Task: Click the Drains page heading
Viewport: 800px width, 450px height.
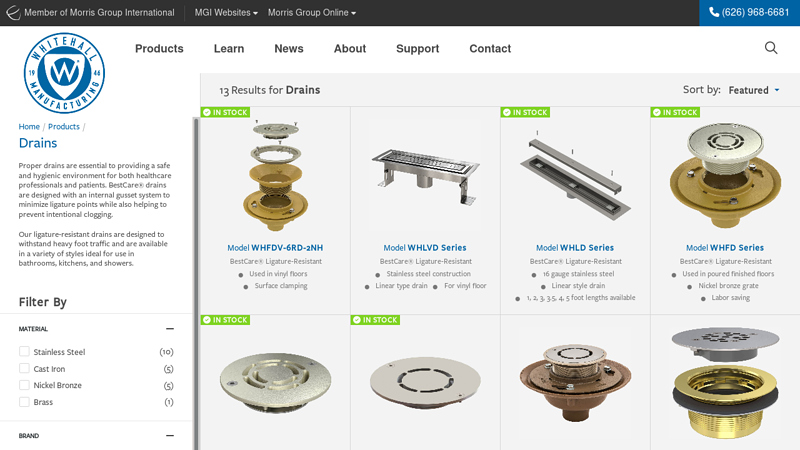Action: (38, 143)
